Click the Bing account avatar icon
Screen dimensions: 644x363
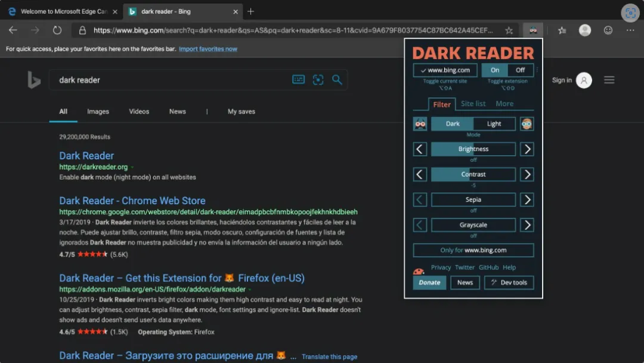584,80
